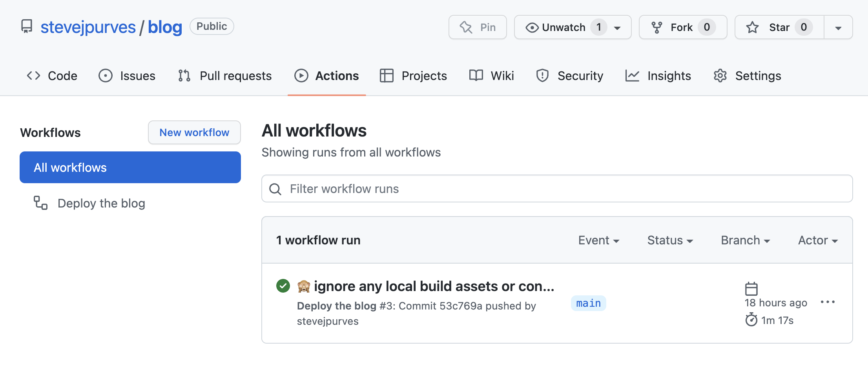The width and height of the screenshot is (868, 375).
Task: Open the ellipsis menu on the workflow run
Action: point(828,302)
